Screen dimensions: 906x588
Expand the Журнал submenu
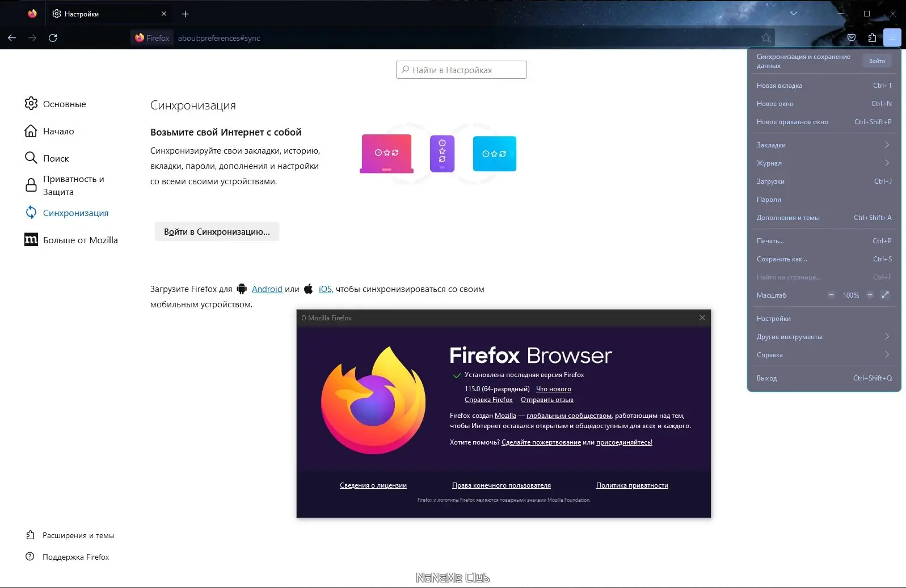(824, 163)
